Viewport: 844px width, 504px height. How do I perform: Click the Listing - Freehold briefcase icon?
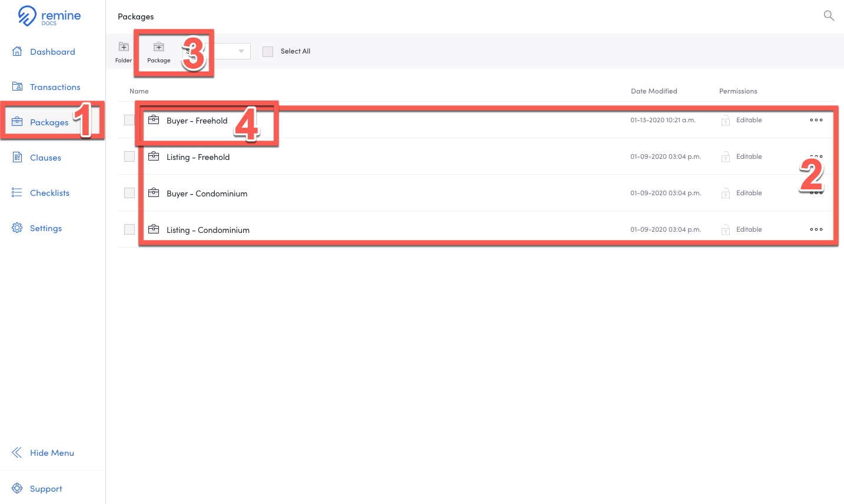click(x=154, y=156)
